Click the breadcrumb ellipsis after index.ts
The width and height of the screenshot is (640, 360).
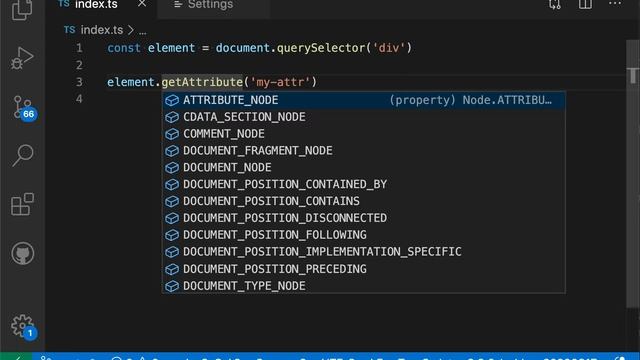point(142,31)
